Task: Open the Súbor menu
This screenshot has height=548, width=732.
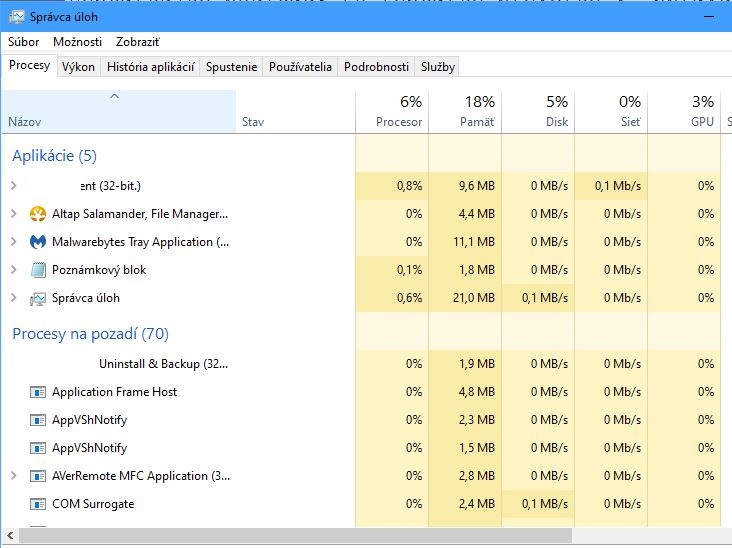Action: (x=24, y=42)
